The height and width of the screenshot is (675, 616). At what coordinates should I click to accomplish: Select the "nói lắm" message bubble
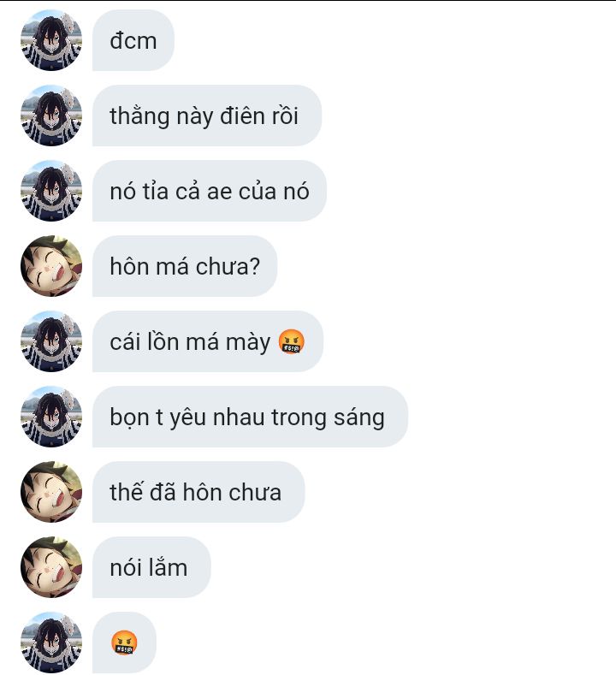click(151, 567)
